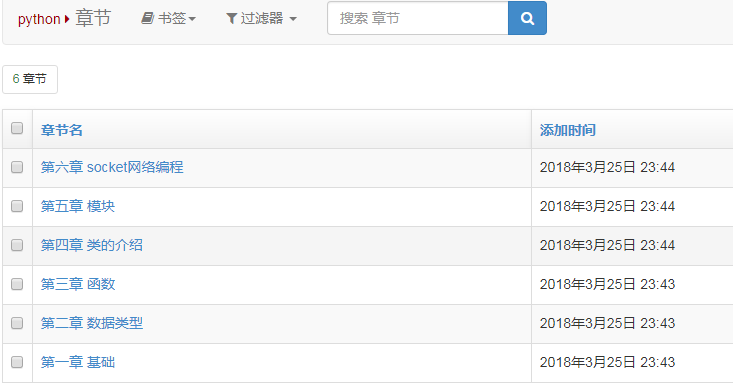Viewport: 733px width, 392px height.
Task: Click the python breadcrumb link
Action: (x=39, y=19)
